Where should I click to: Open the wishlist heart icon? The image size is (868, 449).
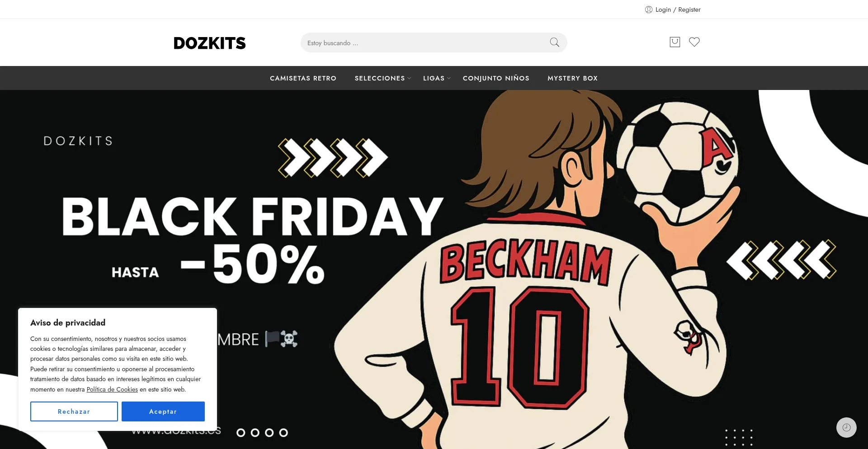click(x=694, y=42)
